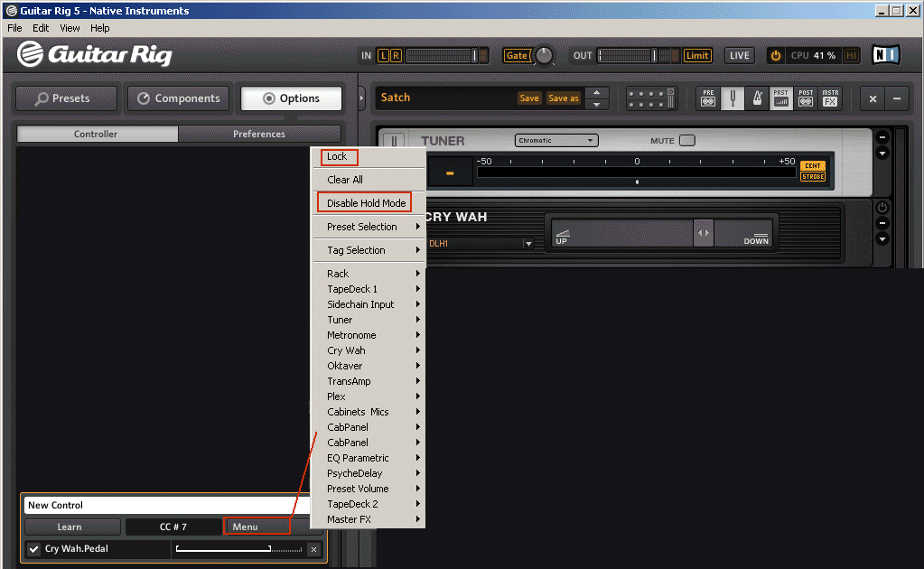Screen dimensions: 924x569
Task: Open the Chromatic tuning dropdown
Action: (556, 140)
